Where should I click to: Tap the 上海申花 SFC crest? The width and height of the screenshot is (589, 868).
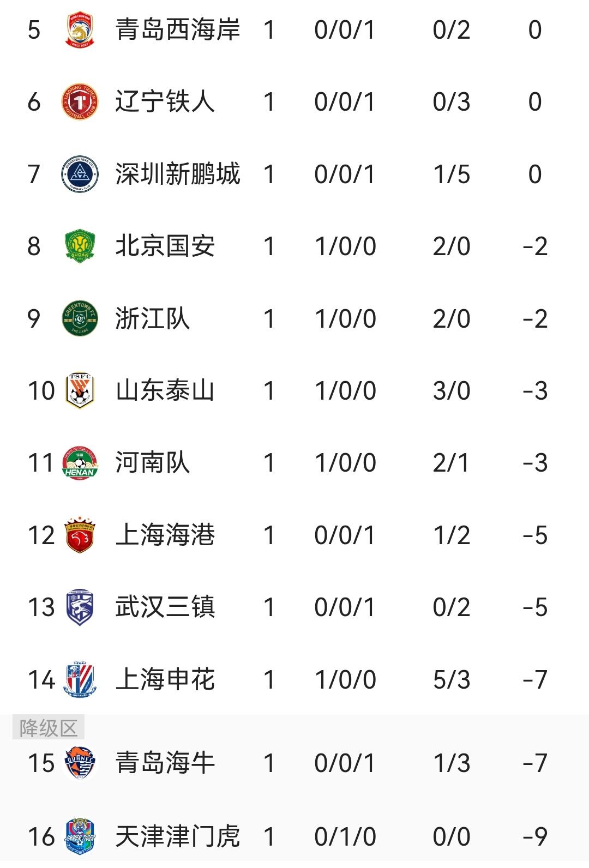(80, 680)
